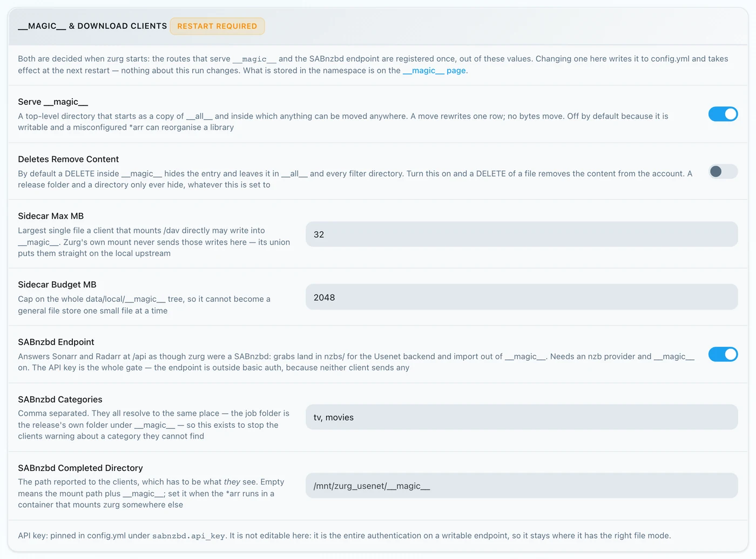
Task: Click the Sidecar Budget MB label
Action: click(57, 285)
